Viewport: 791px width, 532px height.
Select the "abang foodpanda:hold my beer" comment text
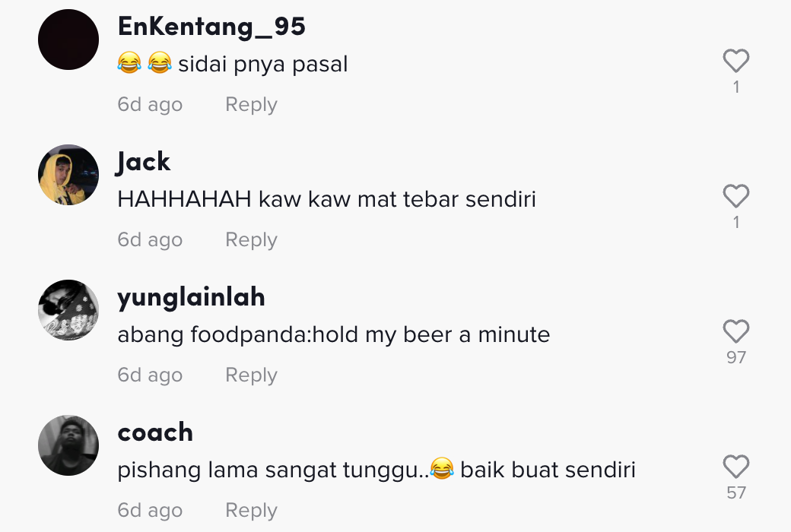333,334
